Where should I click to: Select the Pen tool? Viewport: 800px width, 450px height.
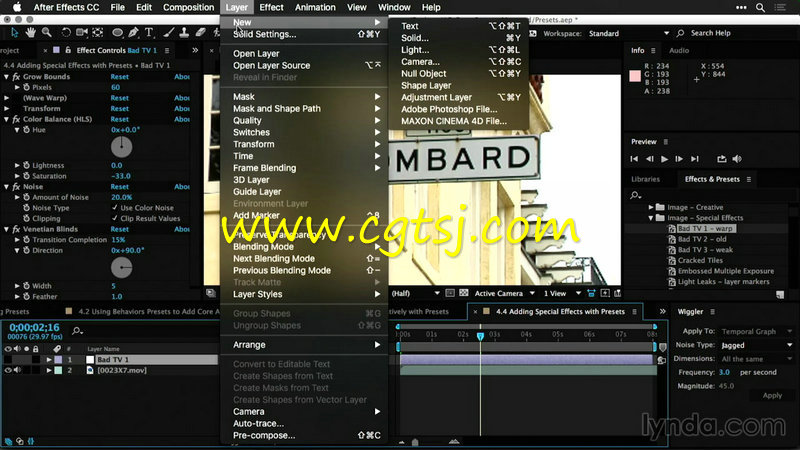pos(133,33)
